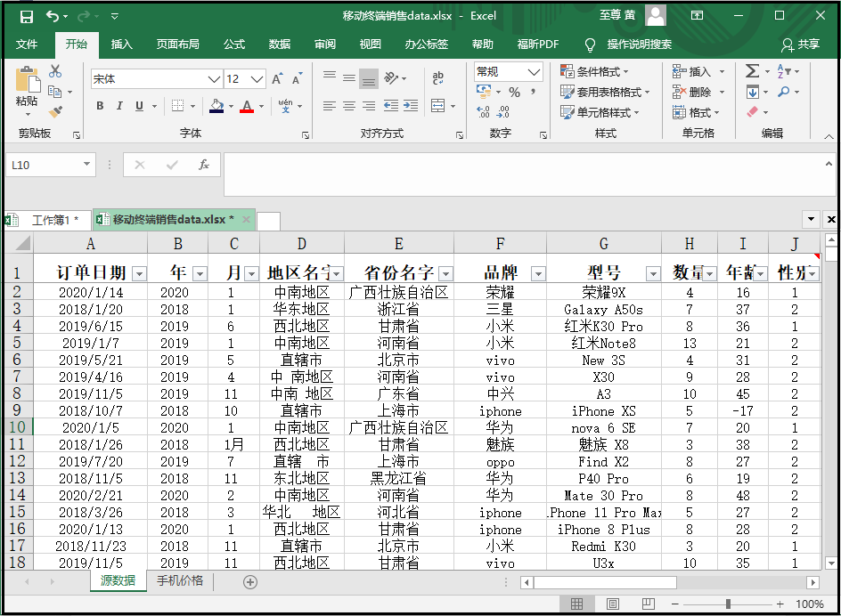Switch to 工作簿1 workbook tab
This screenshot has height=616, width=841.
click(49, 220)
